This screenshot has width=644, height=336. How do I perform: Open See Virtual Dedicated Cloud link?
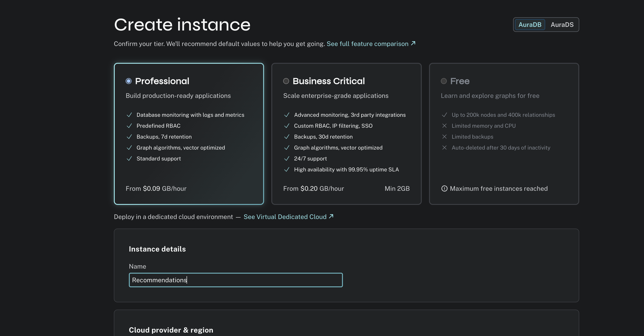pos(285,217)
